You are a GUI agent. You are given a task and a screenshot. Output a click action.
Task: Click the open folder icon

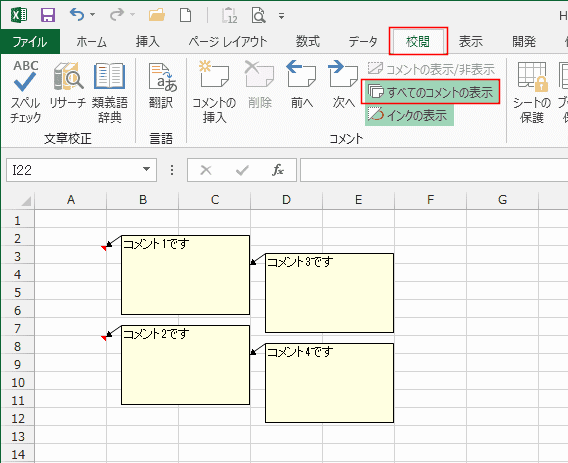click(157, 15)
